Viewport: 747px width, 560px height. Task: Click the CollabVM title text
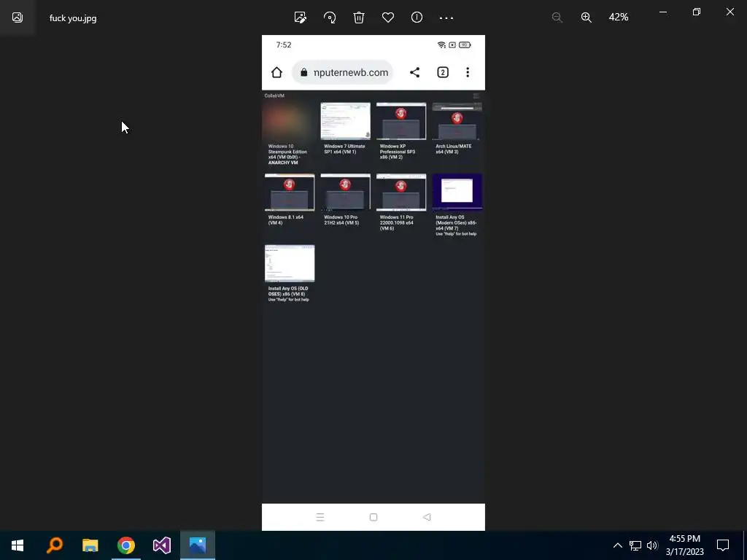[274, 96]
